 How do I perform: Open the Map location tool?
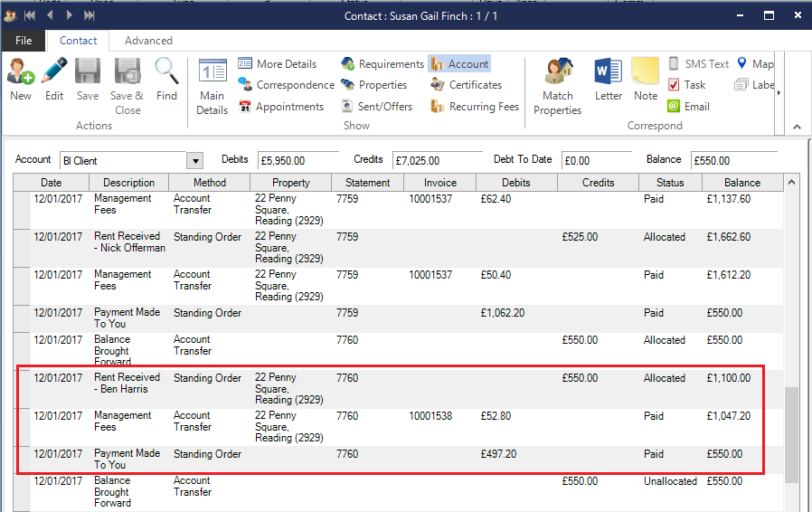coord(756,64)
